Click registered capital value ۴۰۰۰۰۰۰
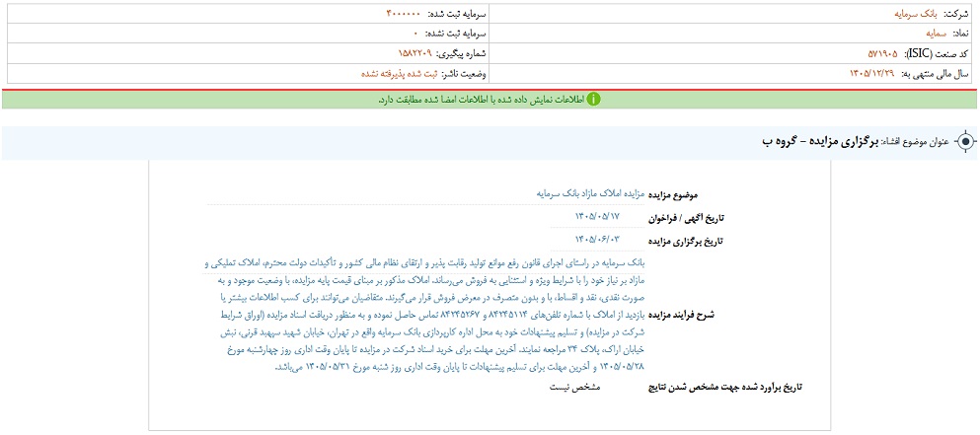980x435 pixels. pos(405,14)
